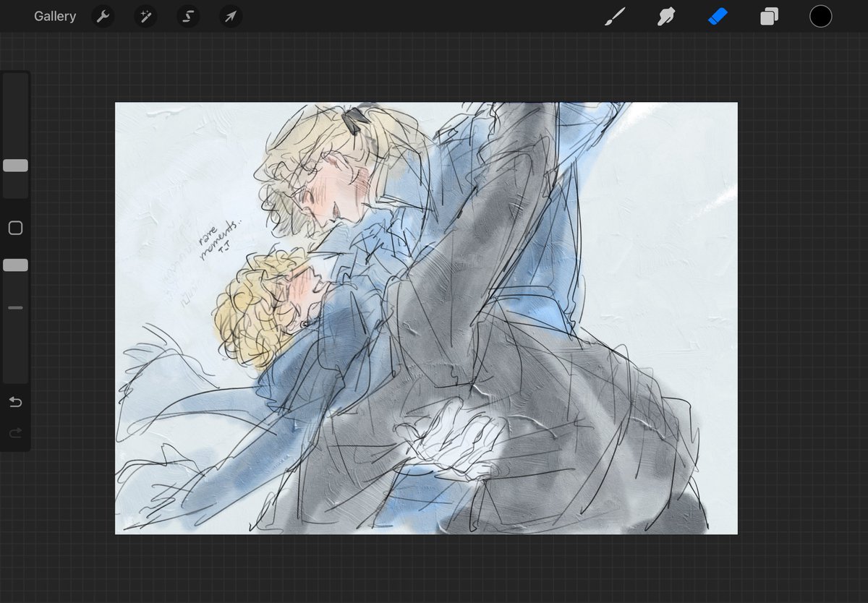Activate the Transform arrow tool

pos(231,16)
